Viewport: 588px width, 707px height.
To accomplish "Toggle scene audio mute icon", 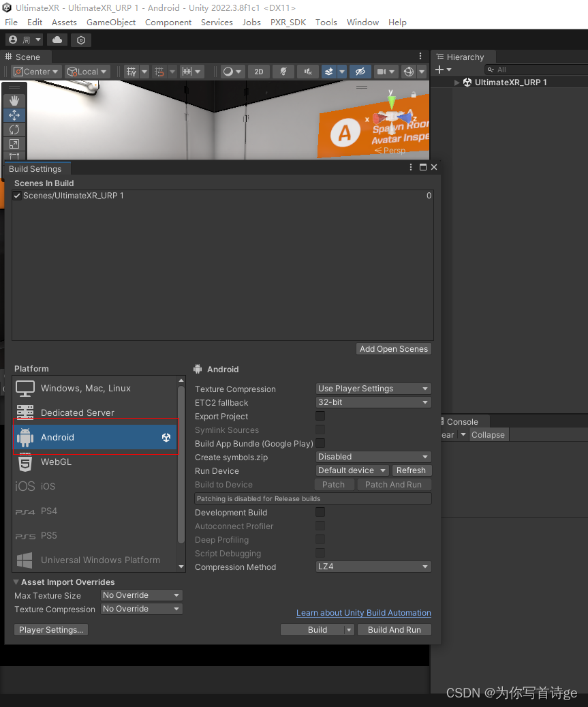I will pos(308,71).
